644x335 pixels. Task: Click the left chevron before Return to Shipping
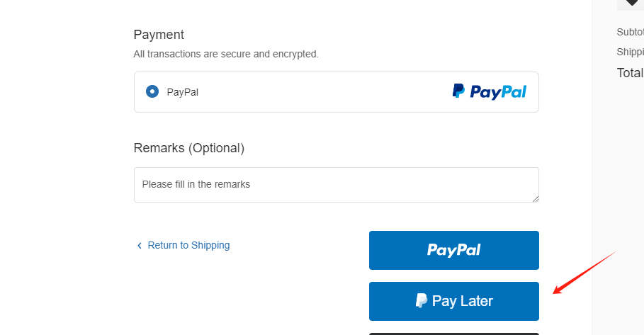tap(140, 246)
